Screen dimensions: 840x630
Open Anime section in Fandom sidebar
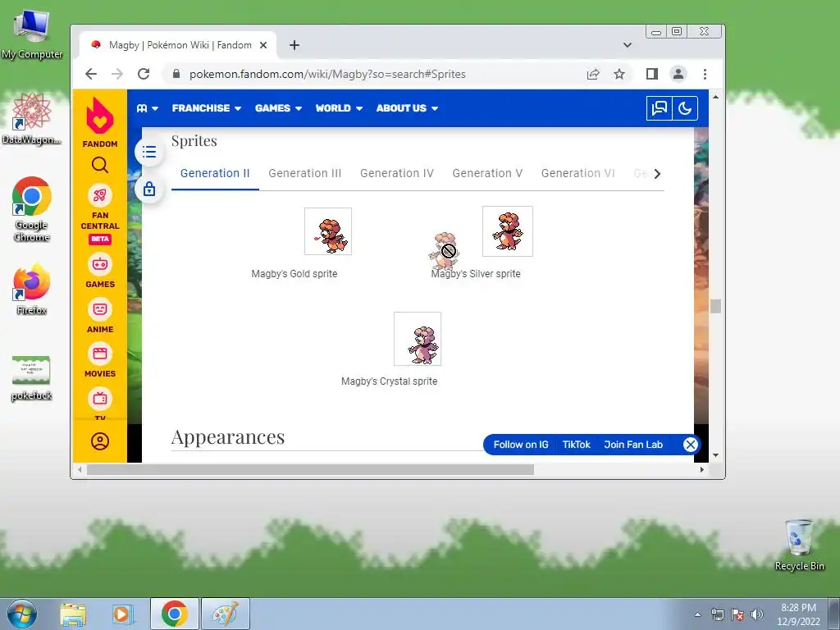point(99,316)
